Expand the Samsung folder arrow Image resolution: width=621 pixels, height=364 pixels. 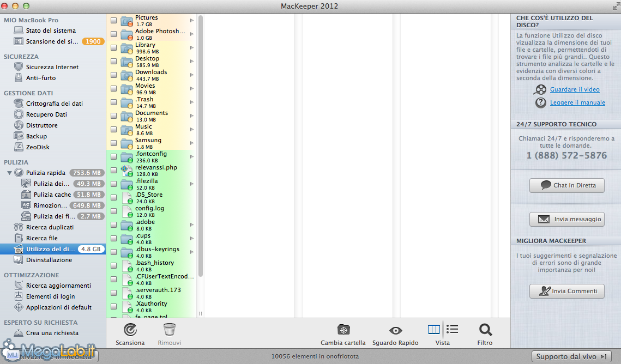[x=192, y=143]
